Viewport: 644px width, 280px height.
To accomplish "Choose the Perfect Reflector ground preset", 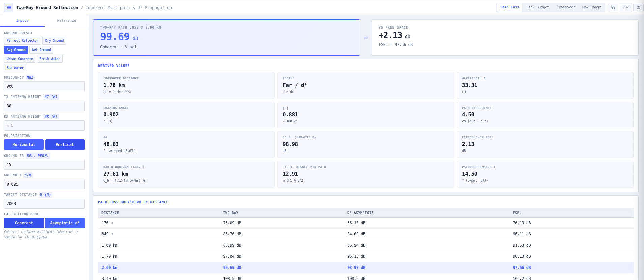I will click(x=23, y=41).
